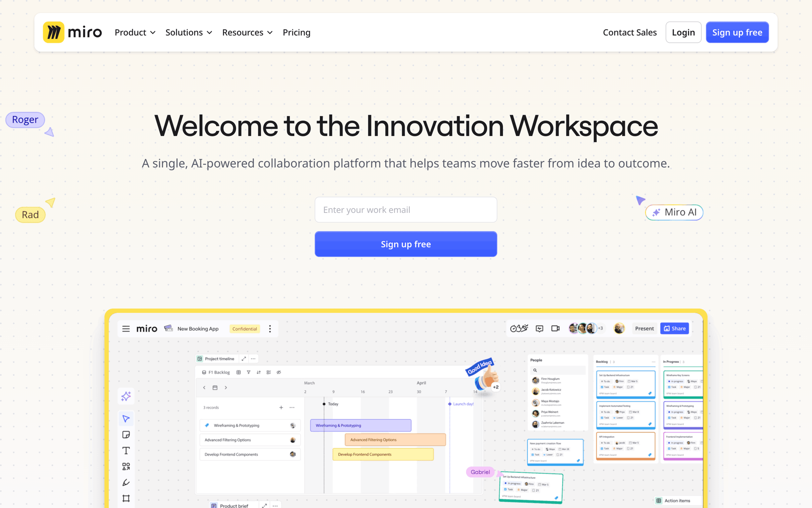The width and height of the screenshot is (812, 508).
Task: Open the API integration card
Action: [625, 446]
